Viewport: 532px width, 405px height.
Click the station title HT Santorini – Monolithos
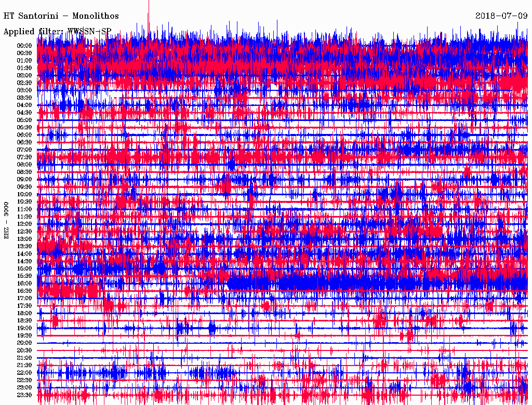61,16
